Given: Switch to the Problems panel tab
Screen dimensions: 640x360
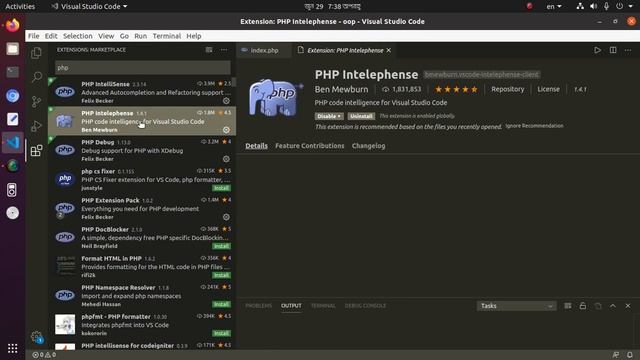Looking at the screenshot, I should click(258, 306).
